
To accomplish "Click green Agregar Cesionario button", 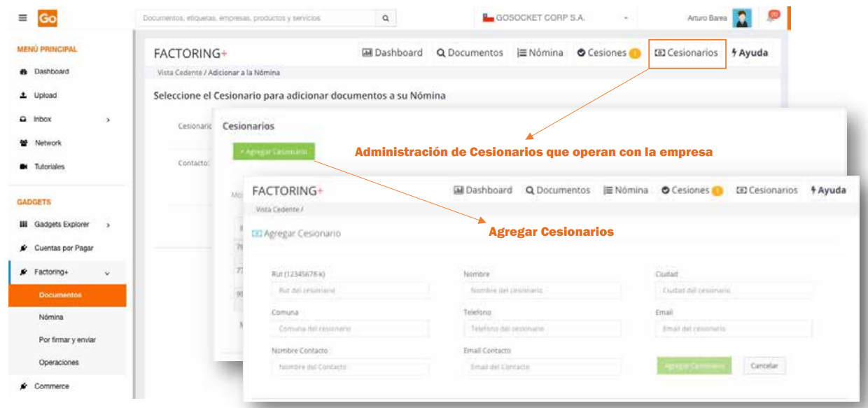I will click(274, 151).
